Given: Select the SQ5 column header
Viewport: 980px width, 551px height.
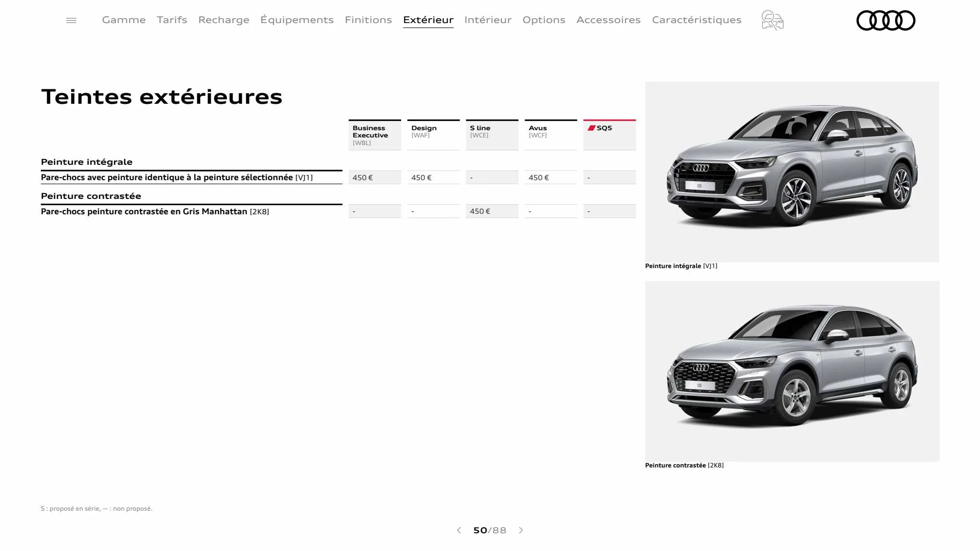Looking at the screenshot, I should [x=610, y=135].
